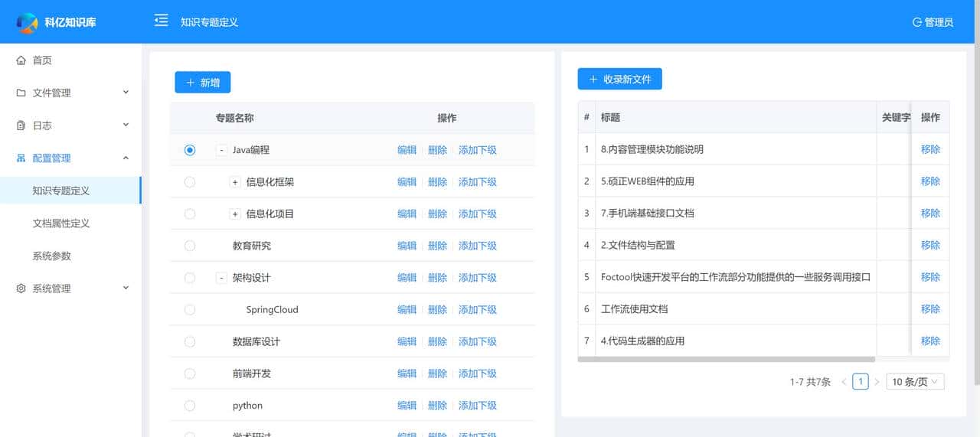Click the 配置管理 structure icon
Viewport: 980px width, 437px height.
coord(21,158)
